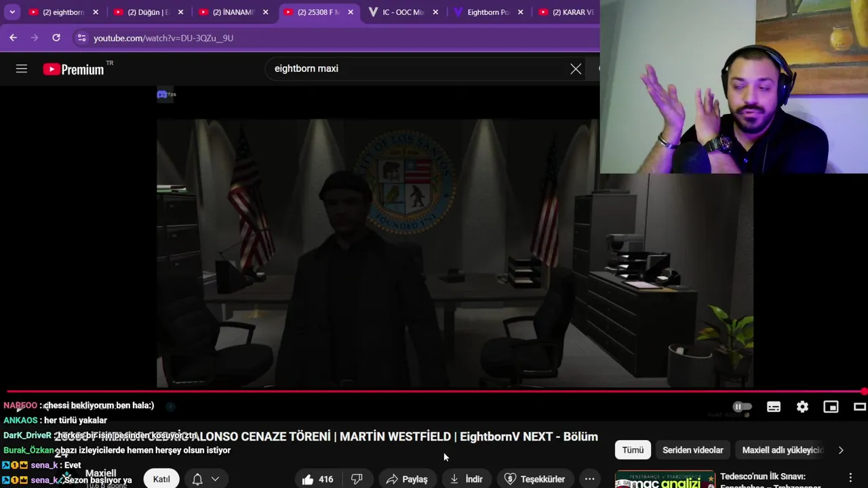Toggle subtitles with the captions icon
This screenshot has height=488, width=868.
(774, 407)
